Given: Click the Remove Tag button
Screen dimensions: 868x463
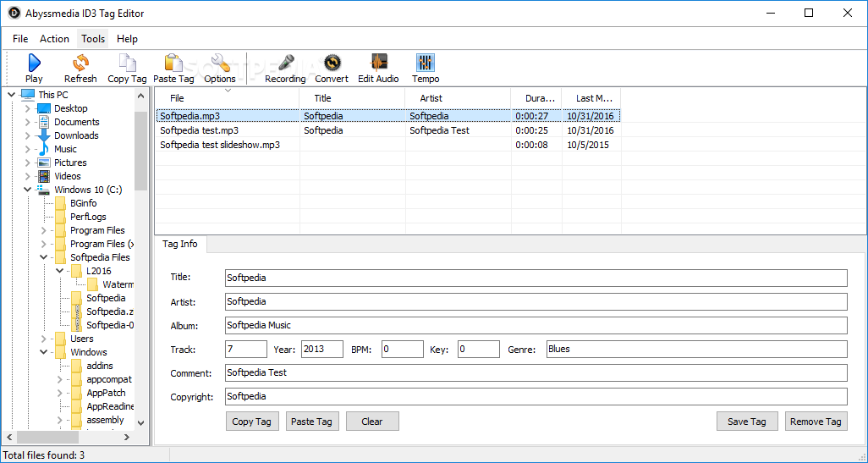Looking at the screenshot, I should (x=816, y=422).
